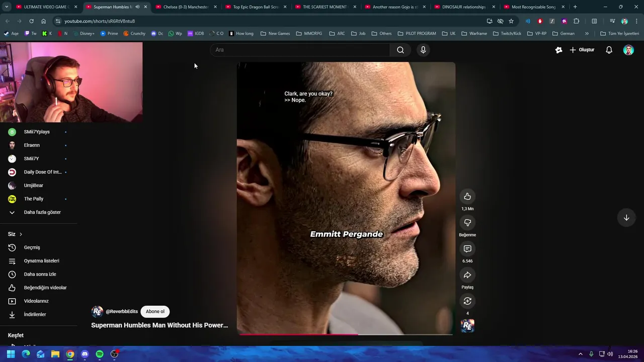The width and height of the screenshot is (644, 362).
Task: Switch to DINOSAUR relationships tab
Action: tap(465, 7)
